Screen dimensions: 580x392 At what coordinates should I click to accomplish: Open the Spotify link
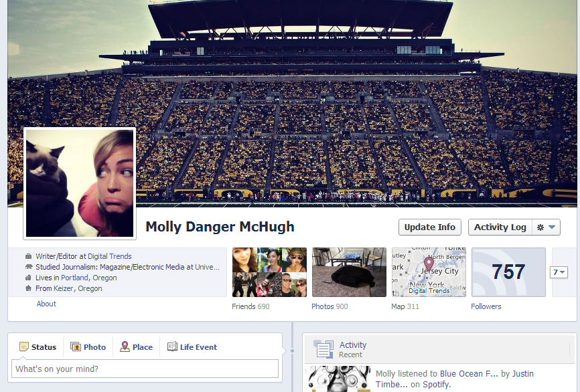(x=436, y=384)
